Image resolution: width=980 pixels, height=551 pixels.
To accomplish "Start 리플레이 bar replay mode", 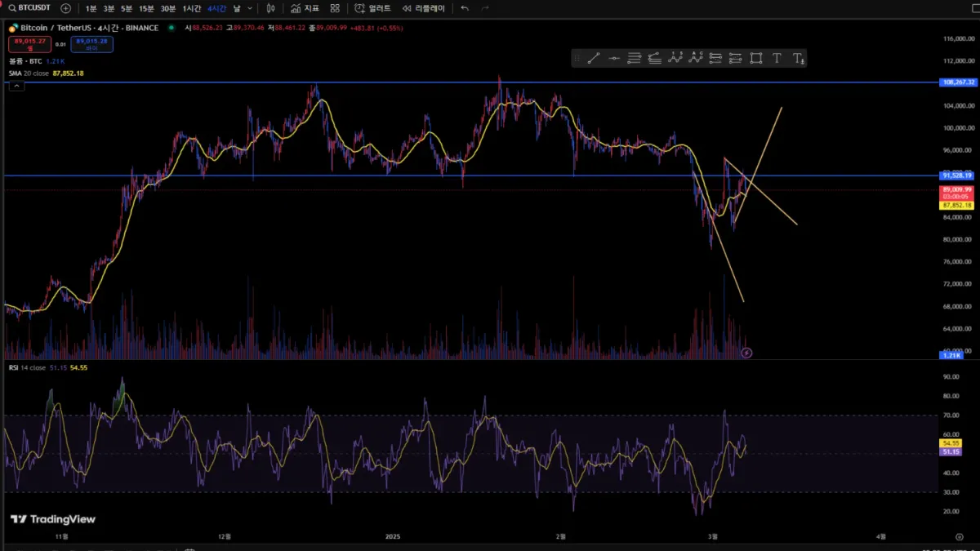I will point(424,8).
